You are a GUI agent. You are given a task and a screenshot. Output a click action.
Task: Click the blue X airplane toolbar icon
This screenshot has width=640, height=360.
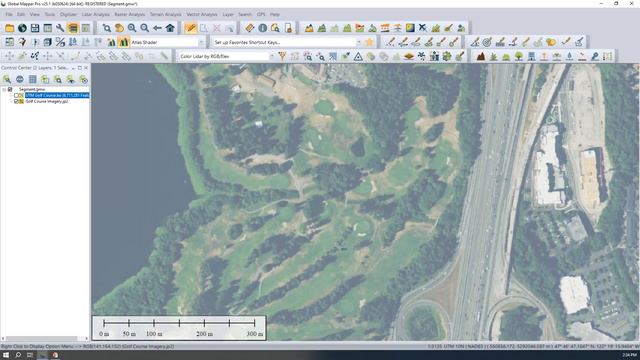point(422,28)
